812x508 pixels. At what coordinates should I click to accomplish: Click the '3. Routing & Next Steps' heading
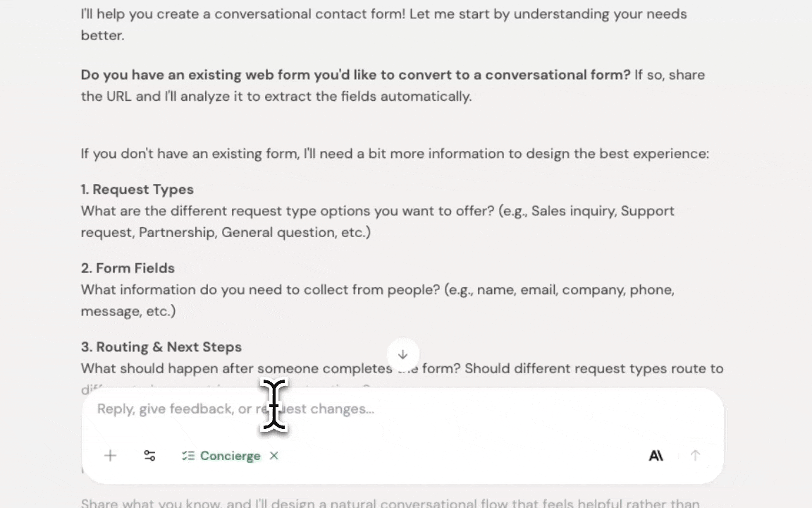pyautogui.click(x=161, y=347)
